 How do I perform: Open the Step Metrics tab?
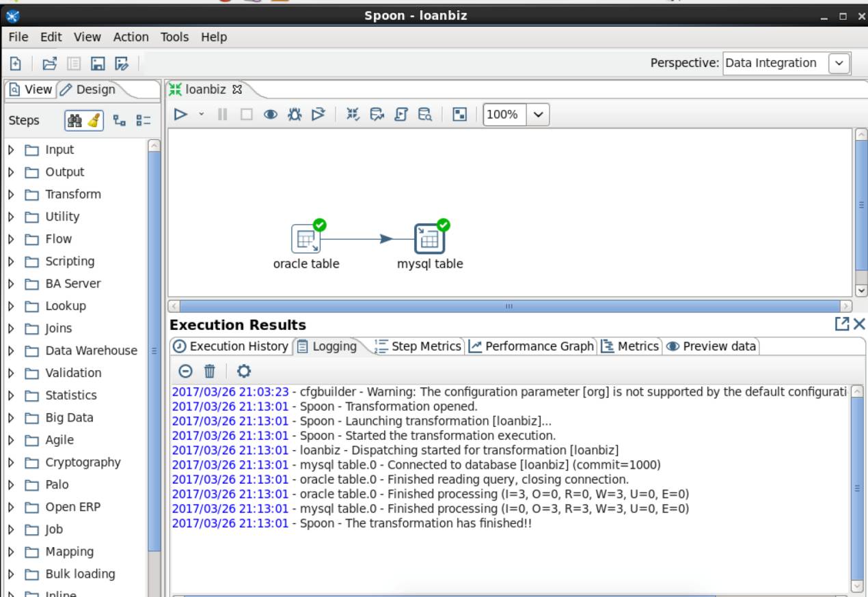pyautogui.click(x=419, y=346)
